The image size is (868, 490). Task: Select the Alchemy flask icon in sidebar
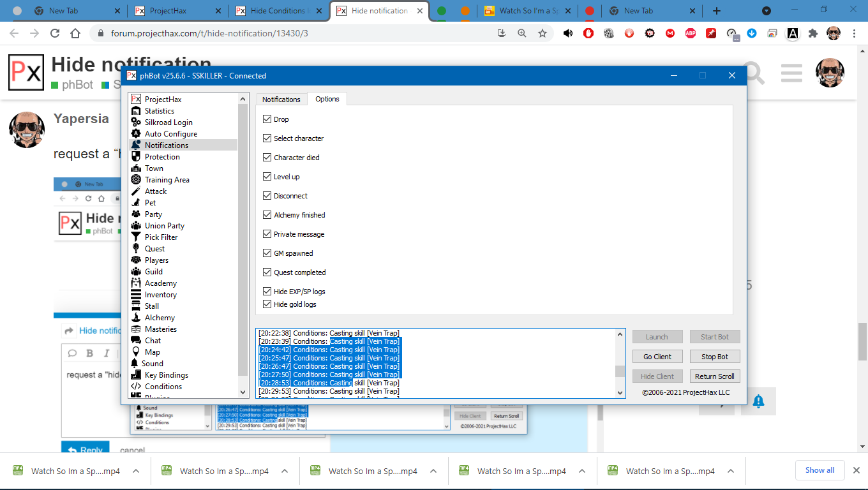click(135, 318)
